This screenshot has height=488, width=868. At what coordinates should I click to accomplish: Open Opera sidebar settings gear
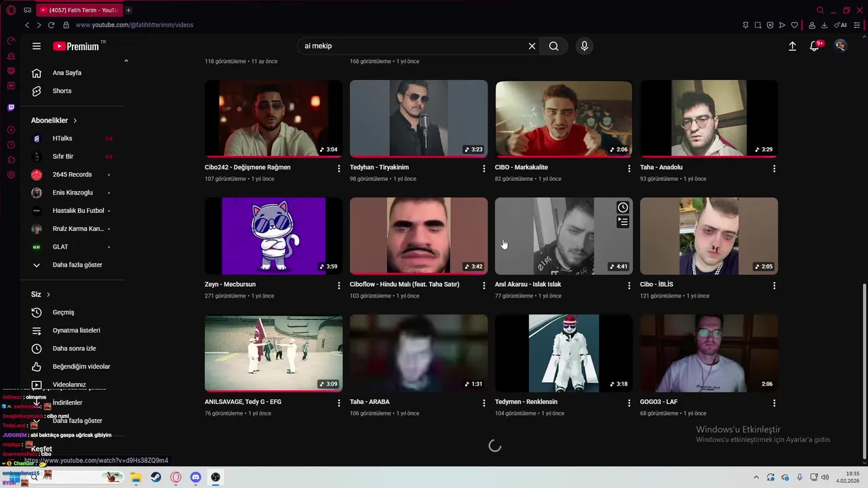pyautogui.click(x=11, y=175)
